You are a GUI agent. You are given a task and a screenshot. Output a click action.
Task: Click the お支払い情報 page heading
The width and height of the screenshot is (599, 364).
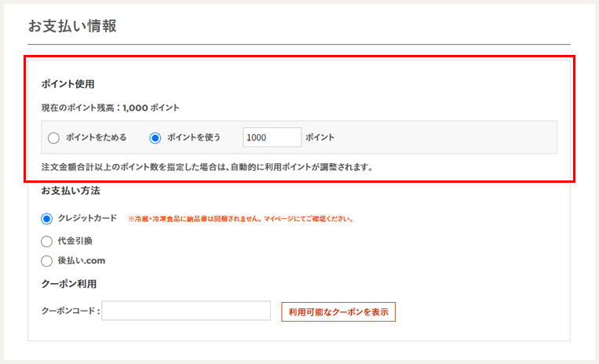(72, 27)
